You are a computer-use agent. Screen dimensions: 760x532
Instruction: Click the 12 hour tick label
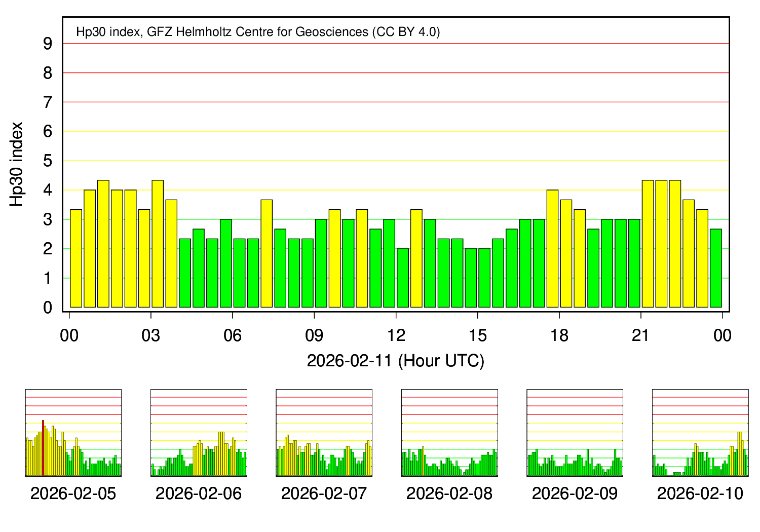396,335
